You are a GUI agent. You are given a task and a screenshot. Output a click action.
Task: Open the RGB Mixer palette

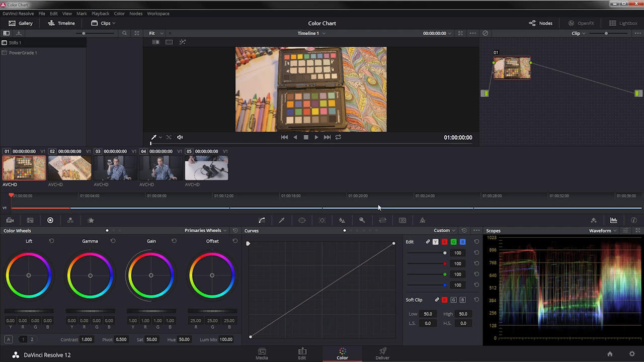pyautogui.click(x=70, y=220)
